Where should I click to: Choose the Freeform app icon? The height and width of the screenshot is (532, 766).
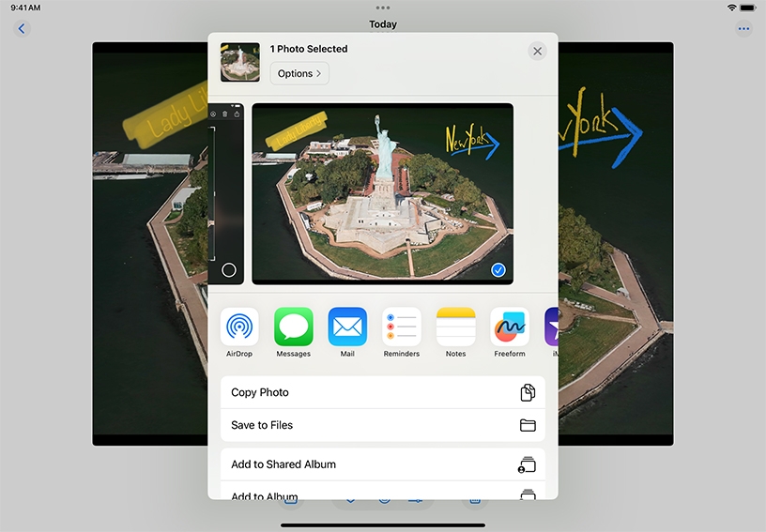(x=510, y=327)
